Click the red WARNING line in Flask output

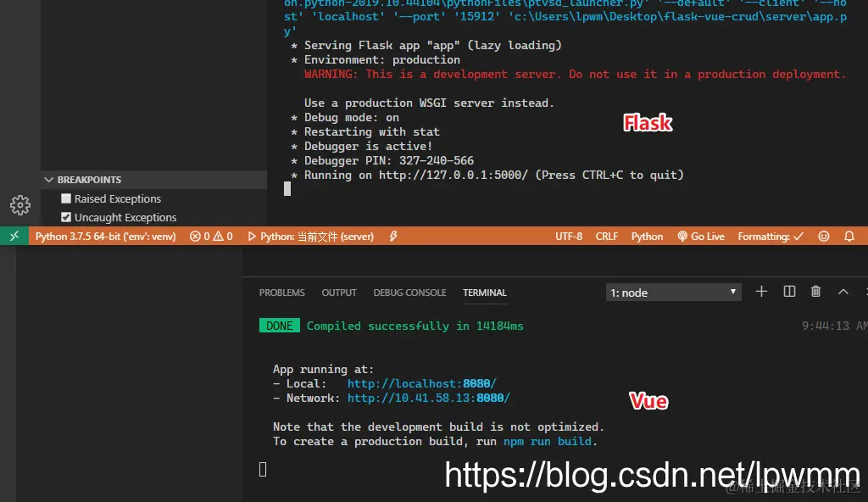point(575,75)
